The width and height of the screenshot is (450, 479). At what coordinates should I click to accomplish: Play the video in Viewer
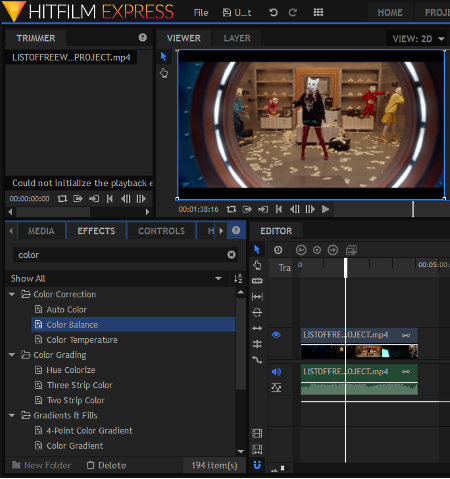coord(326,209)
